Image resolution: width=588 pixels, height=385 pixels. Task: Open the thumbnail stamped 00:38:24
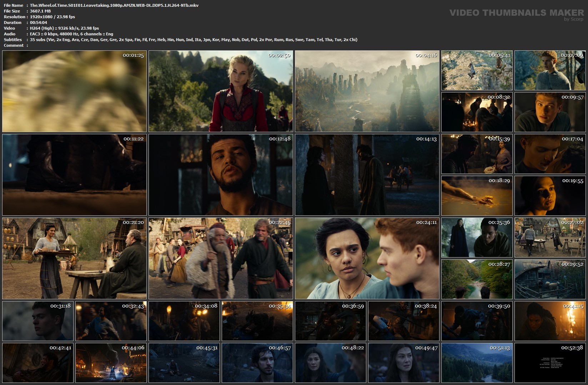tap(404, 321)
